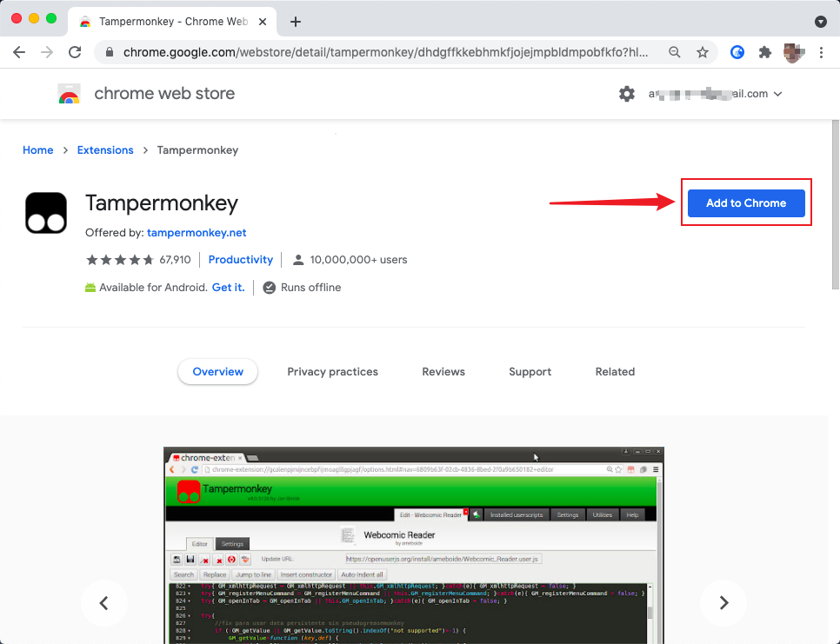Open the Web Store settings gear
The width and height of the screenshot is (840, 644).
(627, 93)
